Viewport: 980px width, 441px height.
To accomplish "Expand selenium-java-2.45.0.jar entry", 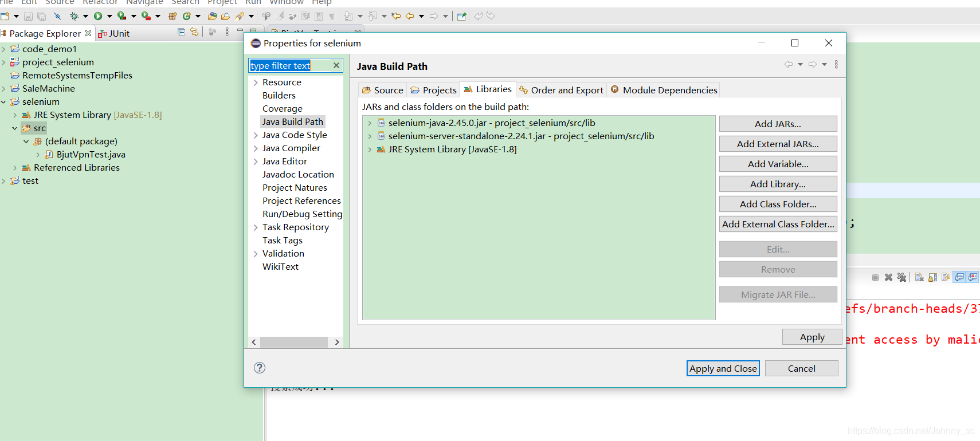I will pos(370,123).
